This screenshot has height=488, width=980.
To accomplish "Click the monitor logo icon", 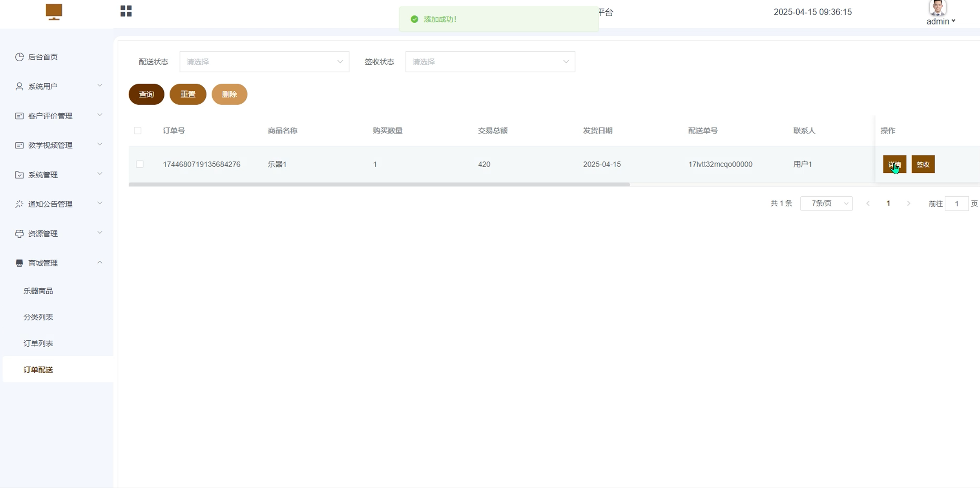I will tap(54, 12).
